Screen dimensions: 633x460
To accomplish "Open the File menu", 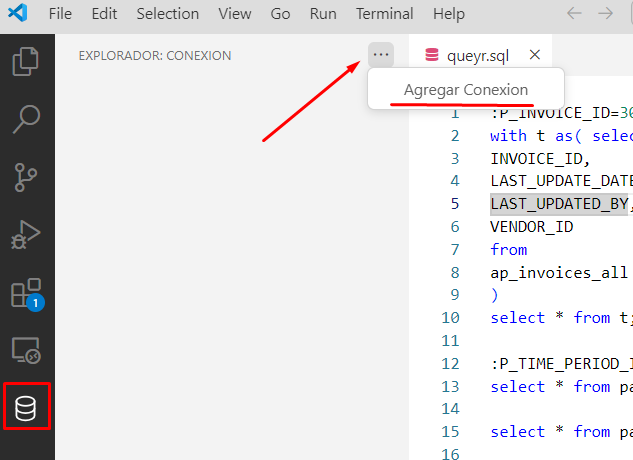I will pos(60,14).
